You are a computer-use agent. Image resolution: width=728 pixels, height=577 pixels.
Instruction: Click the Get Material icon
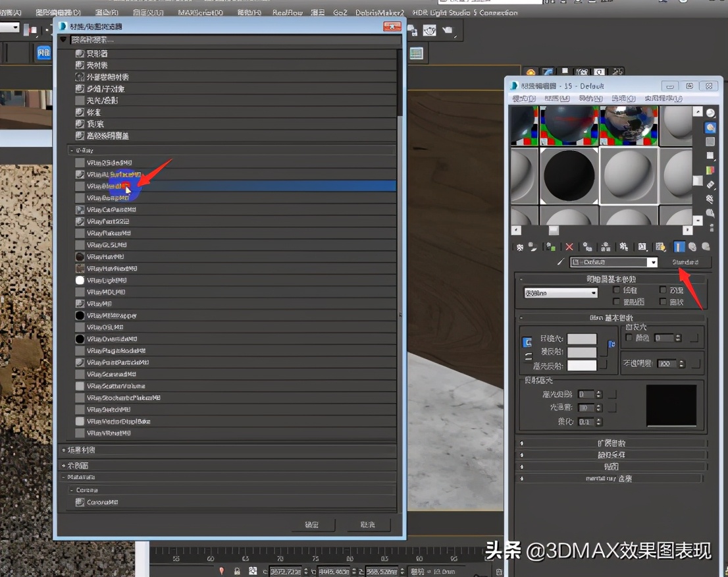(x=520, y=247)
